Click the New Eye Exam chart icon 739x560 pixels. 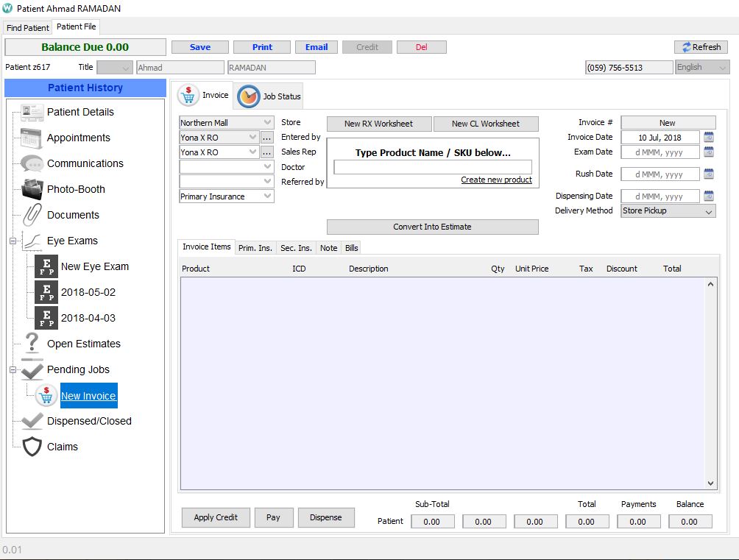coord(46,266)
